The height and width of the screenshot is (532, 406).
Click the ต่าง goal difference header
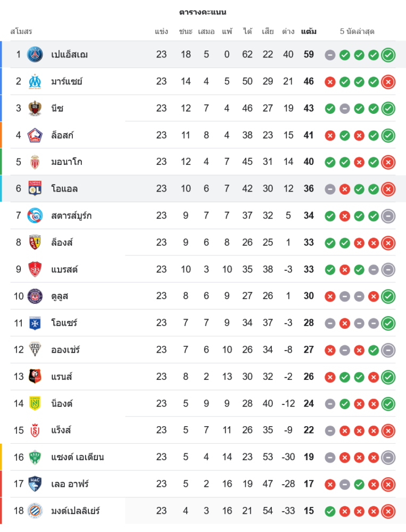click(288, 31)
